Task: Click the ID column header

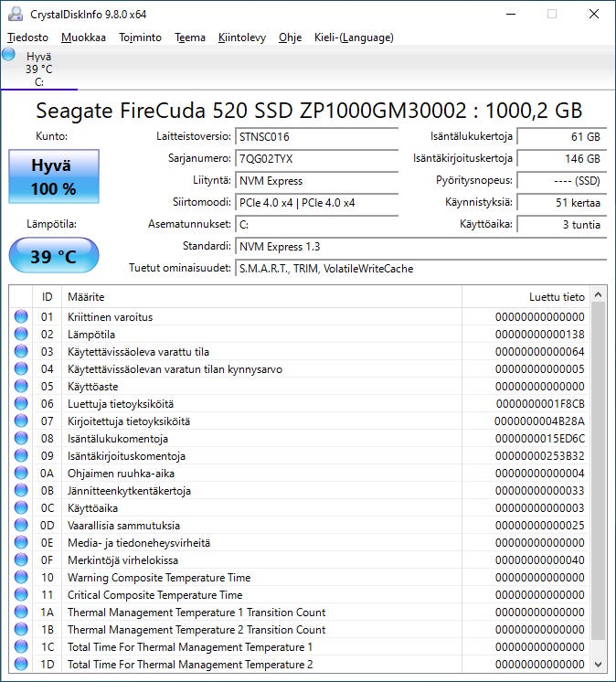Action: [x=47, y=296]
